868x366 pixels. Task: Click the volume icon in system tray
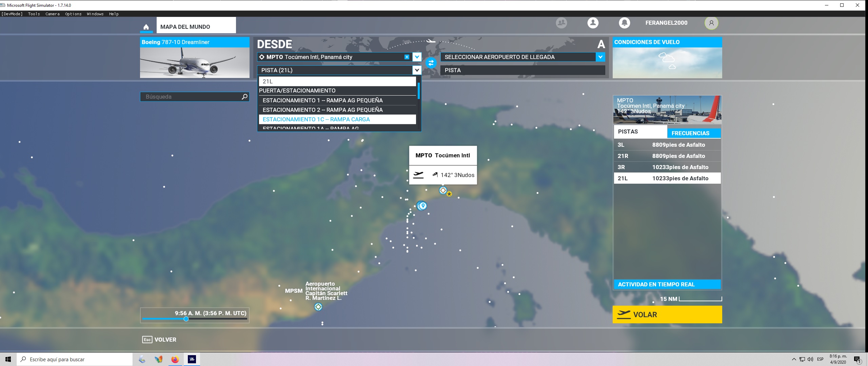click(810, 359)
